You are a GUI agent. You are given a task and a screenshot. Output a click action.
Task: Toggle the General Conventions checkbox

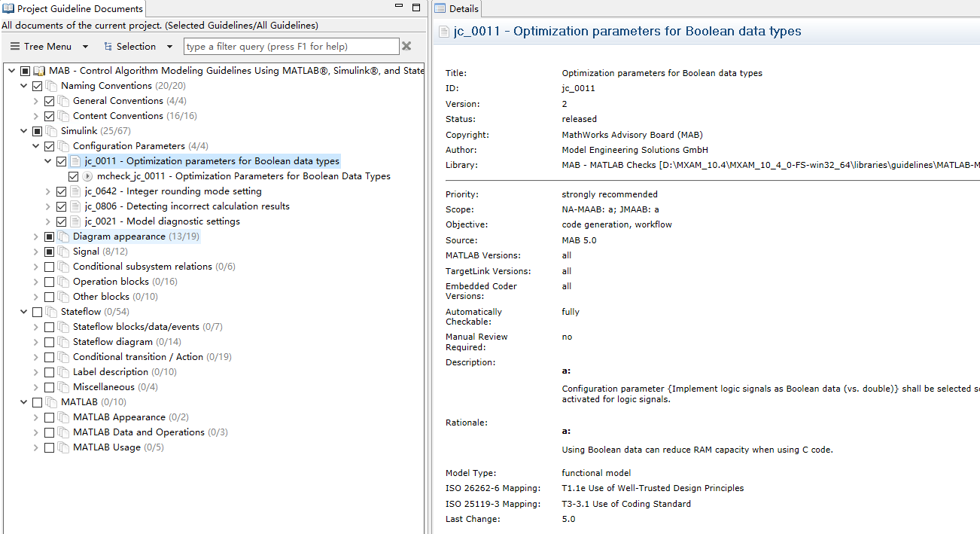coord(50,101)
